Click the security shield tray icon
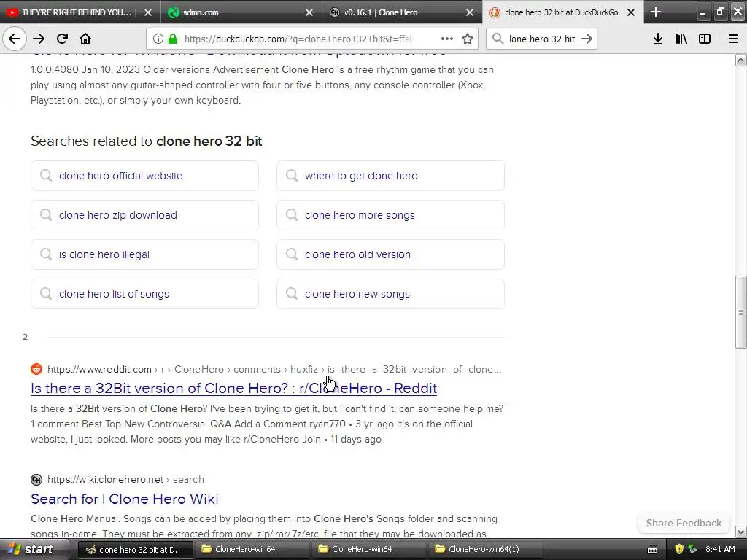The height and width of the screenshot is (560, 747). 679,550
